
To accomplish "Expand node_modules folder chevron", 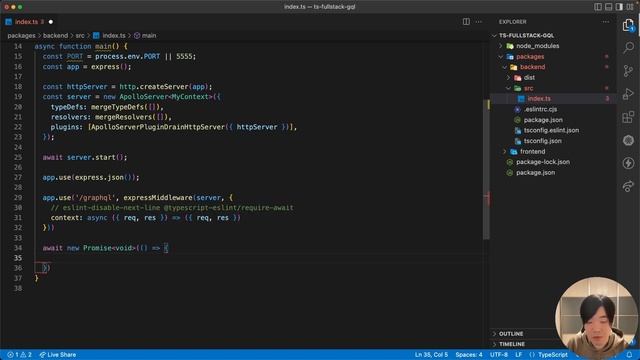I will tap(501, 46).
